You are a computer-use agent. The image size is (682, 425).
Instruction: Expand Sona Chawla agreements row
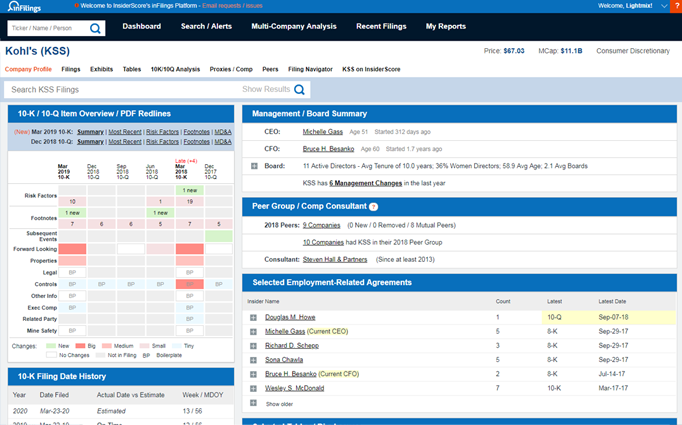coord(253,360)
